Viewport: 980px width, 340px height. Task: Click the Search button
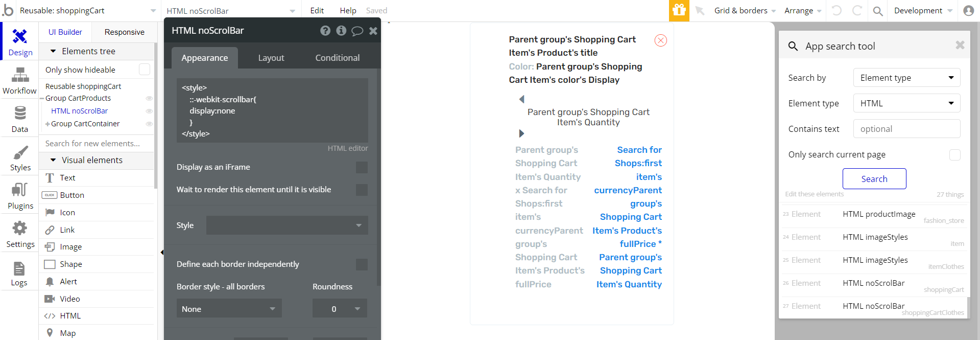tap(874, 179)
